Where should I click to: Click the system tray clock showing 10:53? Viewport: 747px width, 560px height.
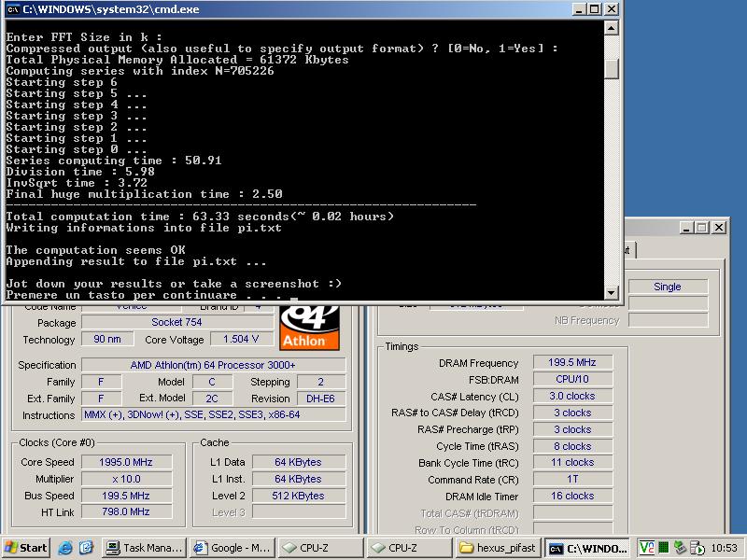(x=724, y=548)
